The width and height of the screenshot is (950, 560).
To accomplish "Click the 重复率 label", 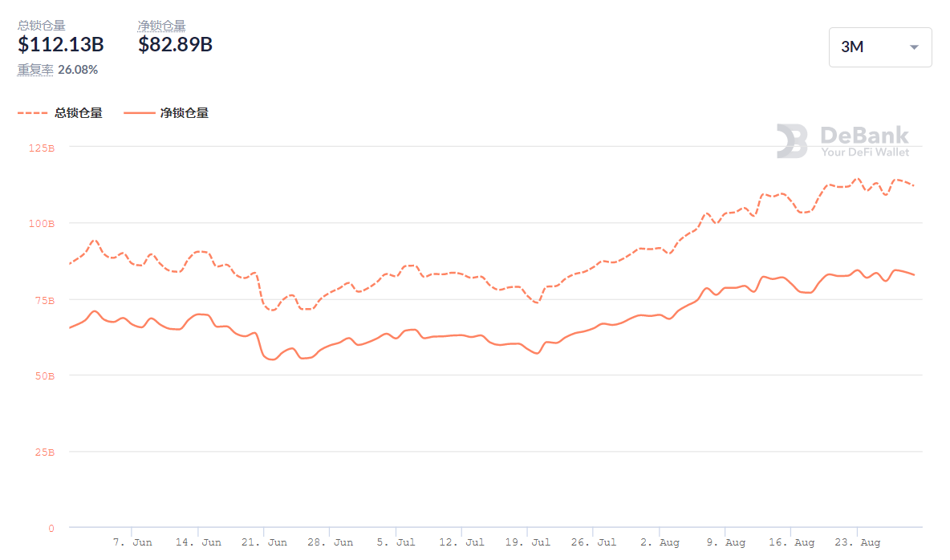I will (35, 70).
